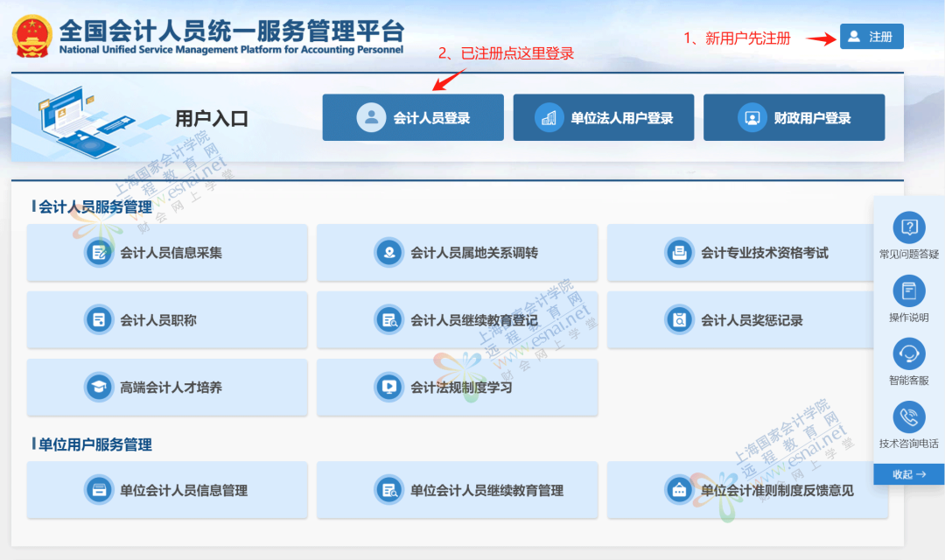
Task: Open 财政用户登录 login
Action: click(x=794, y=117)
